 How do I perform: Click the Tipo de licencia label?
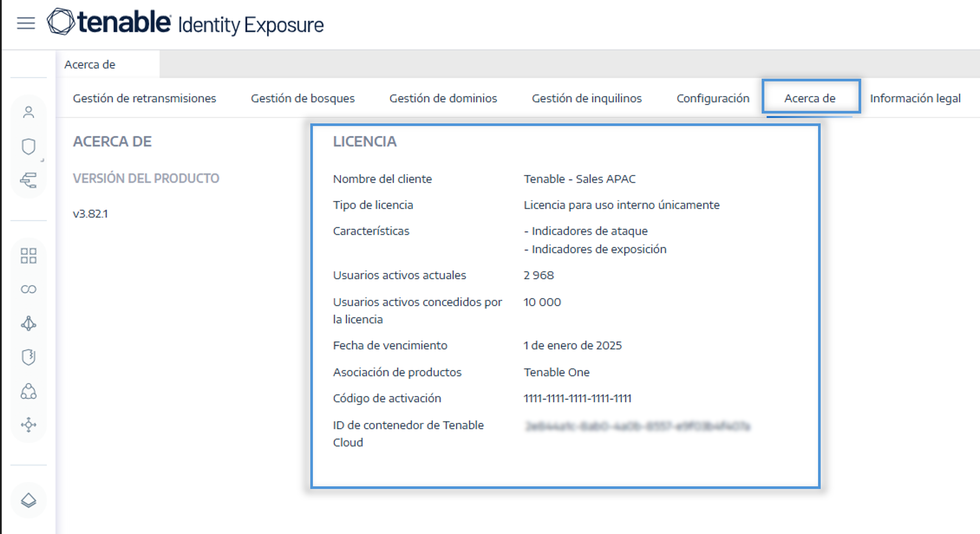tap(373, 205)
